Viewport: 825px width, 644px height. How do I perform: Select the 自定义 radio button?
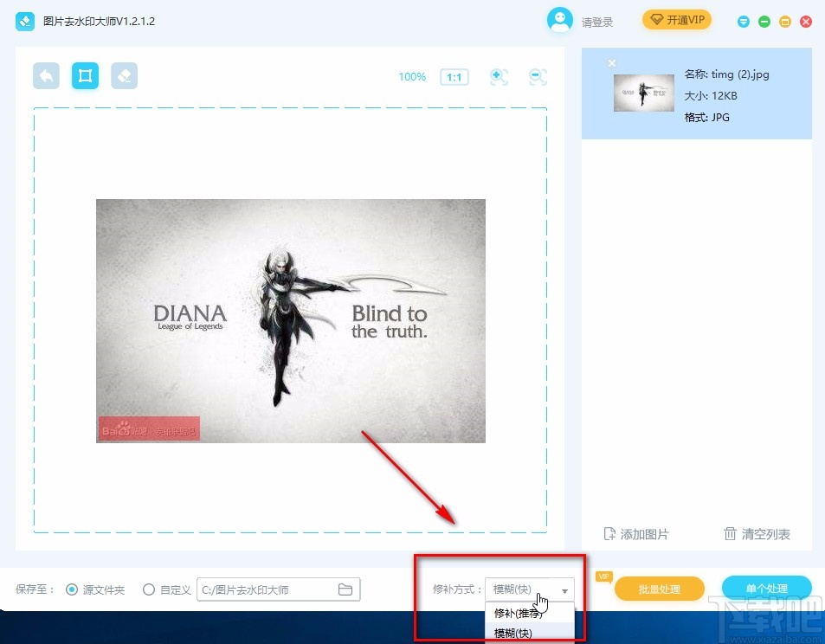click(x=149, y=589)
